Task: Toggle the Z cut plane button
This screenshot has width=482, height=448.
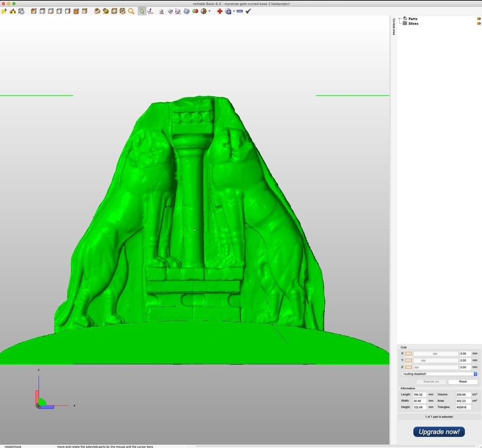Action: pos(408,367)
